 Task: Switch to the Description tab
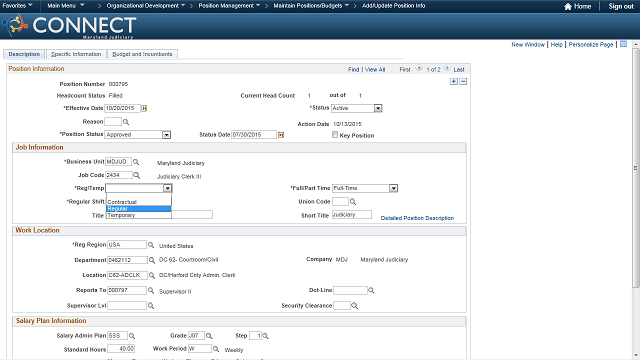tap(24, 54)
